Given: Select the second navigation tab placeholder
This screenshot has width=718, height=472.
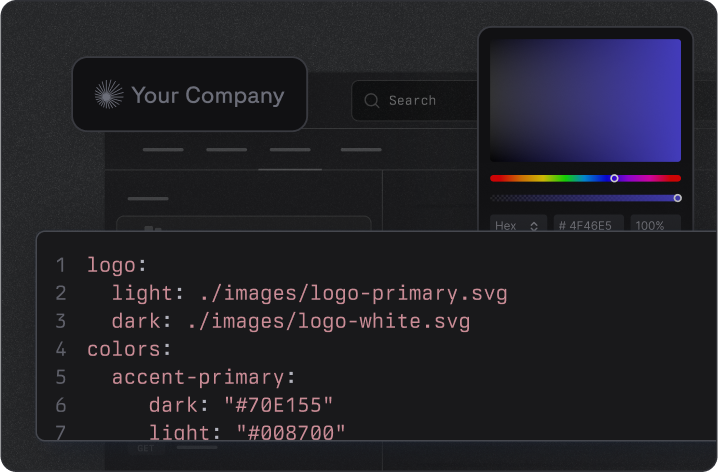Looking at the screenshot, I should click(226, 150).
